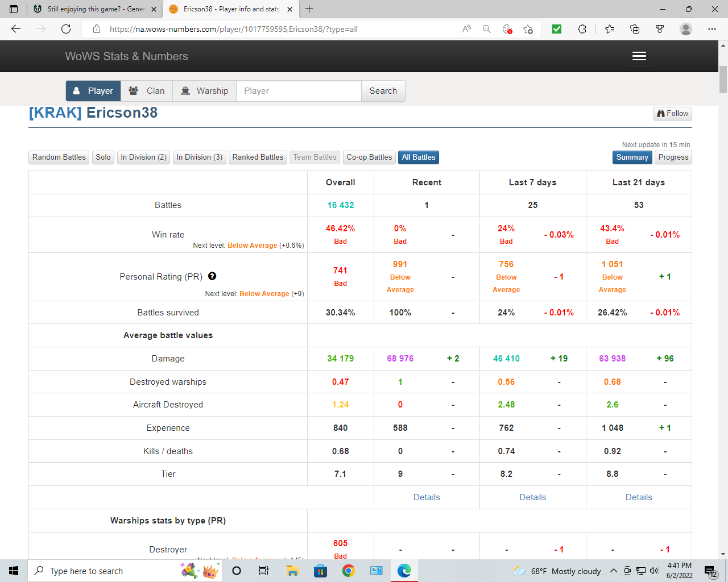Click the Follow button
The image size is (728, 582).
click(x=672, y=114)
